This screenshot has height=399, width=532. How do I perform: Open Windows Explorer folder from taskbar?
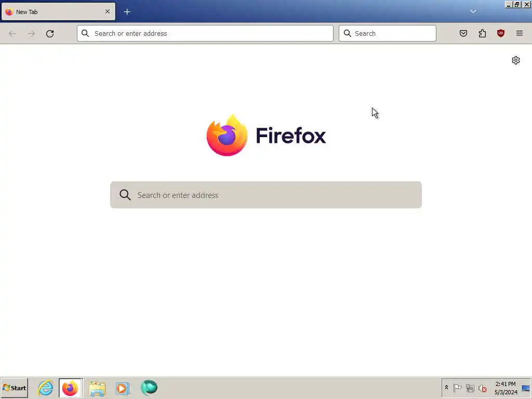coord(97,388)
